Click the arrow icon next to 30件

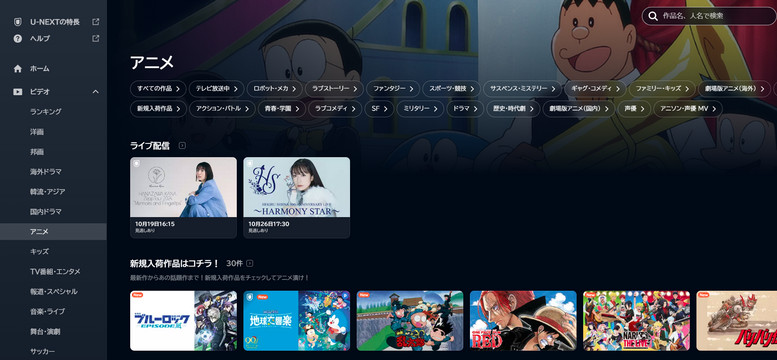point(250,263)
